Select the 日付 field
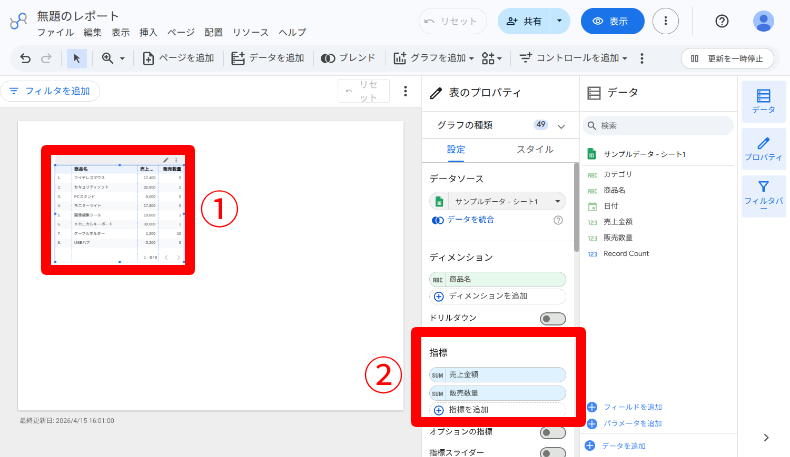This screenshot has height=457, width=790. pyautogui.click(x=610, y=206)
